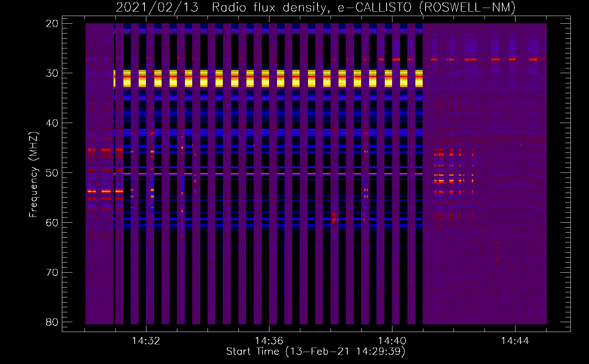Select the 14:36 time tick label

(269, 341)
